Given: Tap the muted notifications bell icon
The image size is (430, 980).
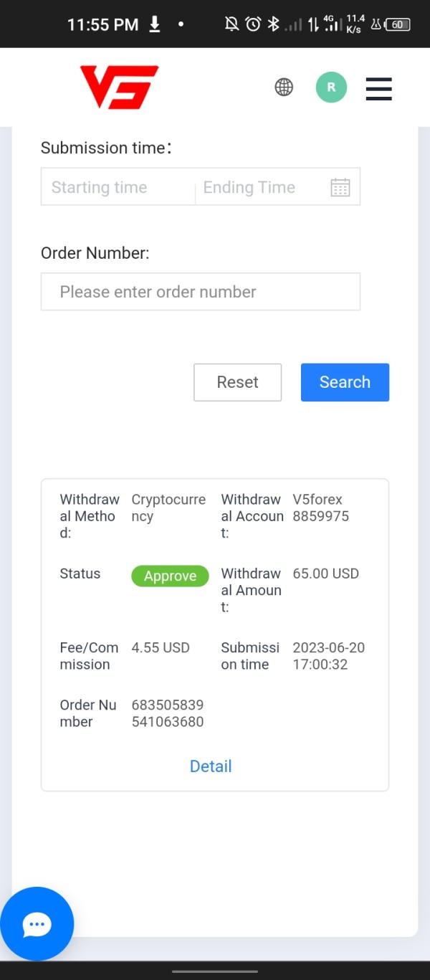Looking at the screenshot, I should pos(231,24).
